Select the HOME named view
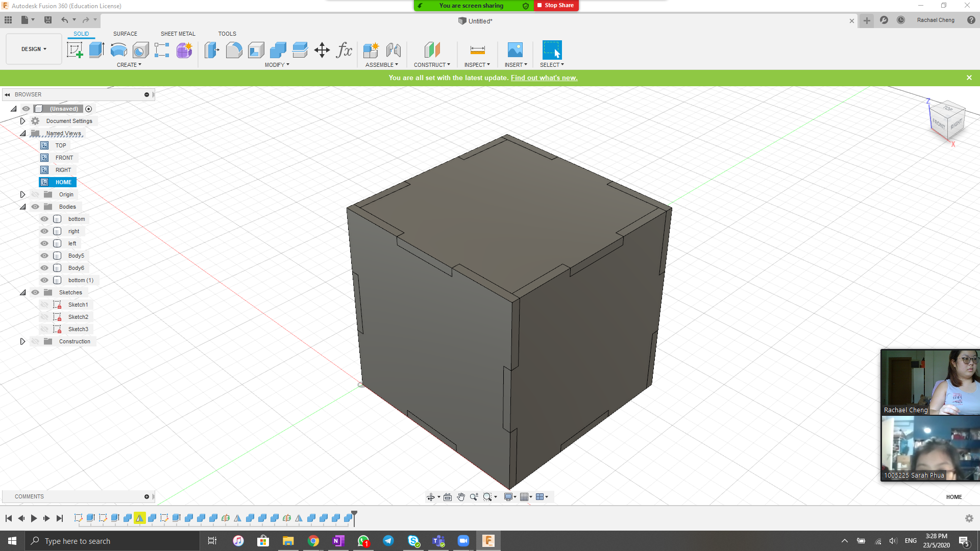Viewport: 980px width, 551px height. 58,182
